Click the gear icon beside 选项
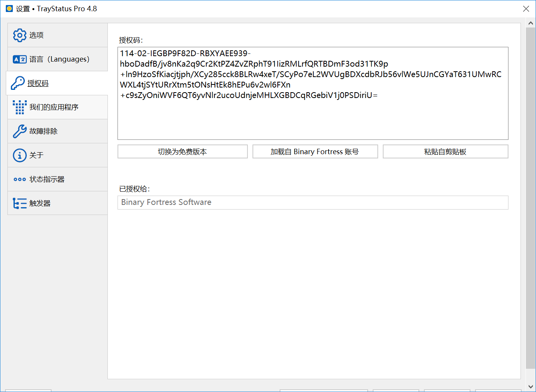 [x=20, y=35]
